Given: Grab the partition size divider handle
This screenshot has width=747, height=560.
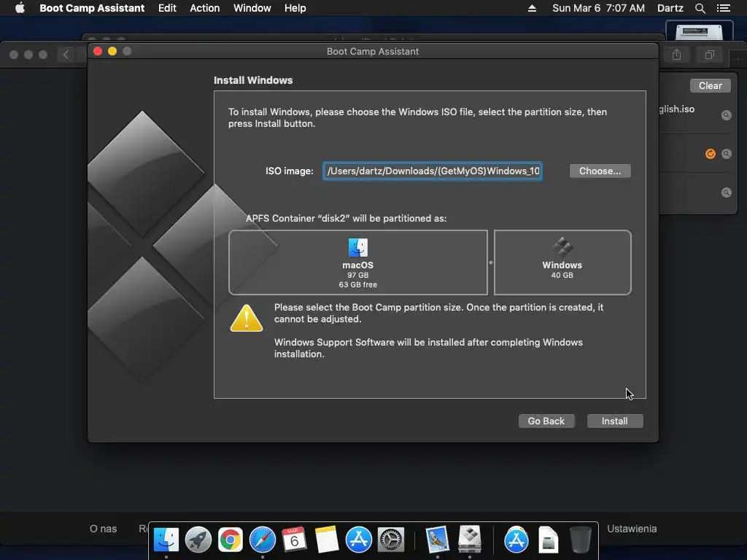Looking at the screenshot, I should tap(491, 262).
